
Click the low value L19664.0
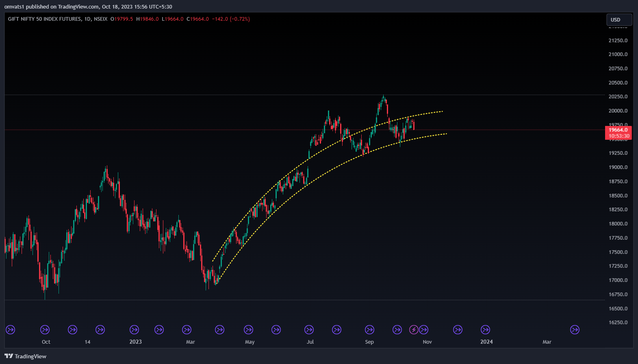[x=173, y=19]
